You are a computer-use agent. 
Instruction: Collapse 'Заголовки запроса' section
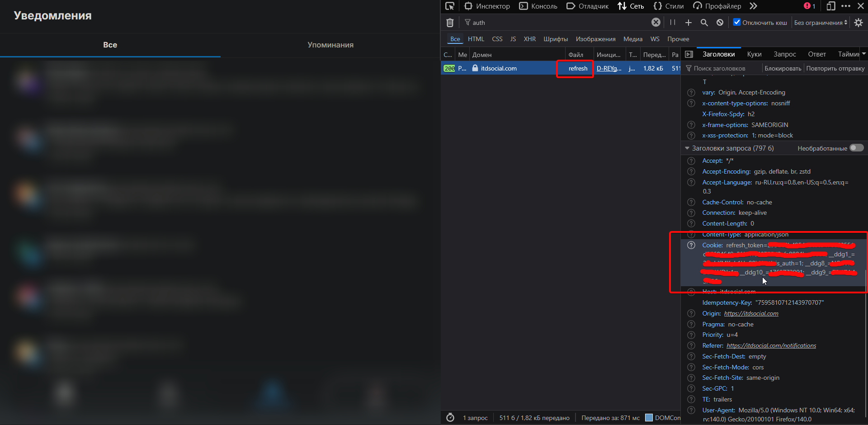click(687, 148)
